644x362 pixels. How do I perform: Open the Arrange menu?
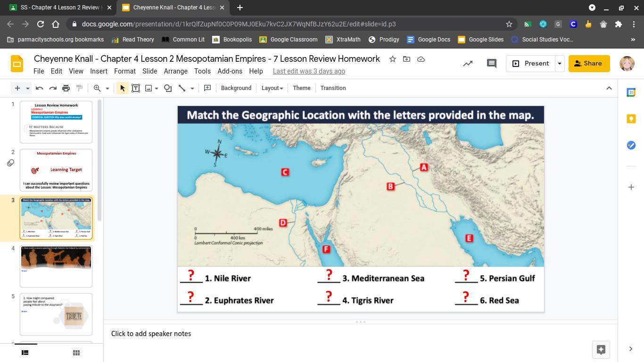(x=175, y=71)
